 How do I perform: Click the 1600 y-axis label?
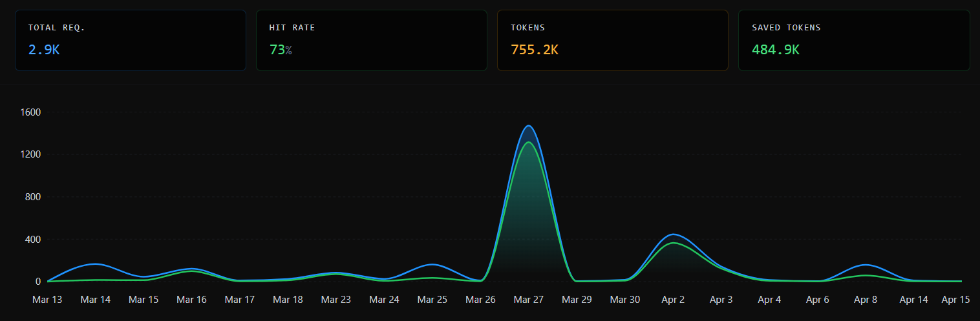pyautogui.click(x=31, y=112)
